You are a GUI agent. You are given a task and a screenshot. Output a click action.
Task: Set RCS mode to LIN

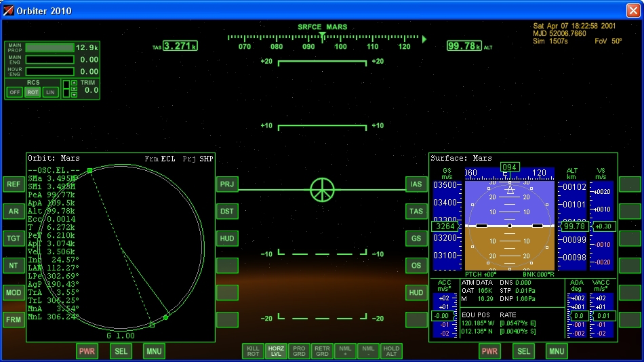[x=50, y=92]
